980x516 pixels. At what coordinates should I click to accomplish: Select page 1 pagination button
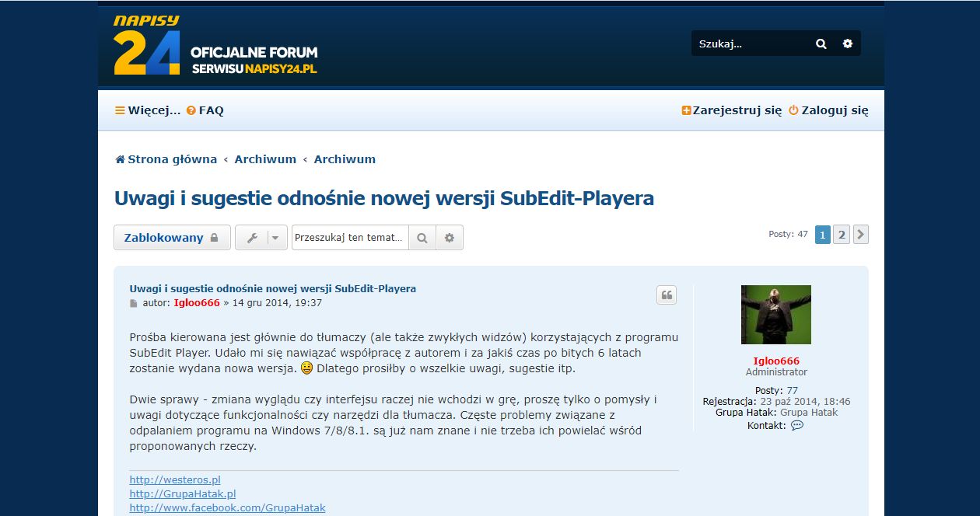coord(823,235)
